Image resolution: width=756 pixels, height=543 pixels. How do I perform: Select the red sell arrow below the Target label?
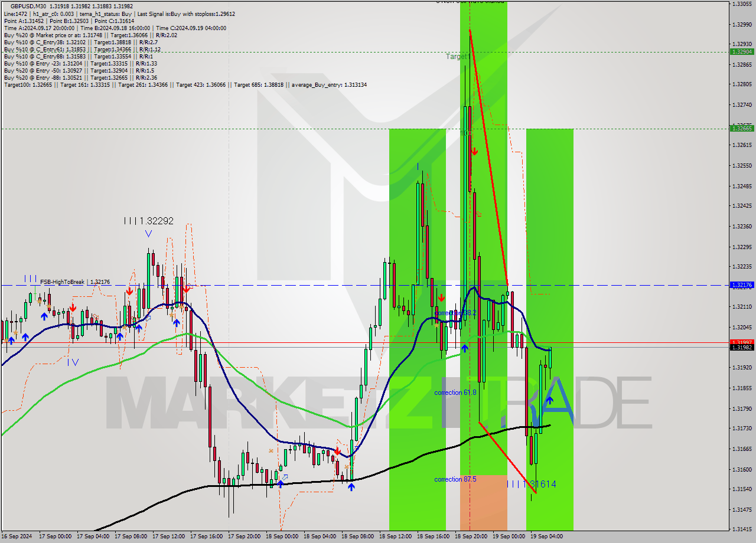point(475,152)
